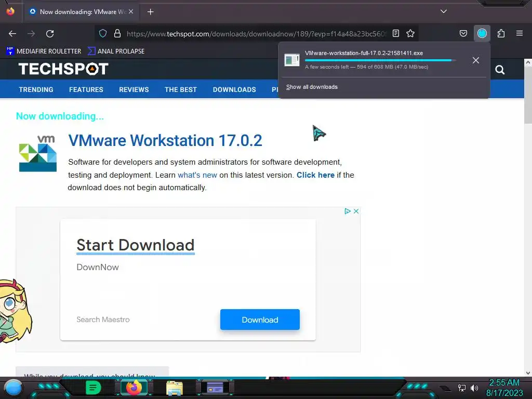Click the AdChoices triangle icon

tap(348, 211)
